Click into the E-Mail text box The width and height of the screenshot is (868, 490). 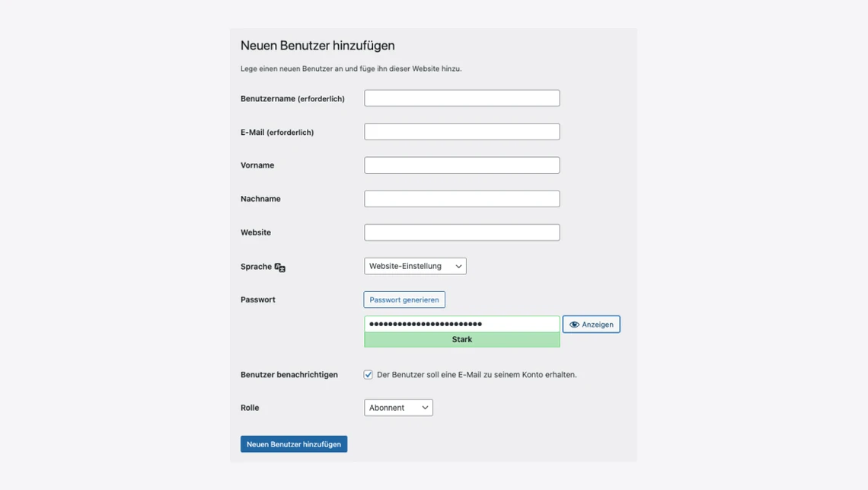click(x=461, y=132)
